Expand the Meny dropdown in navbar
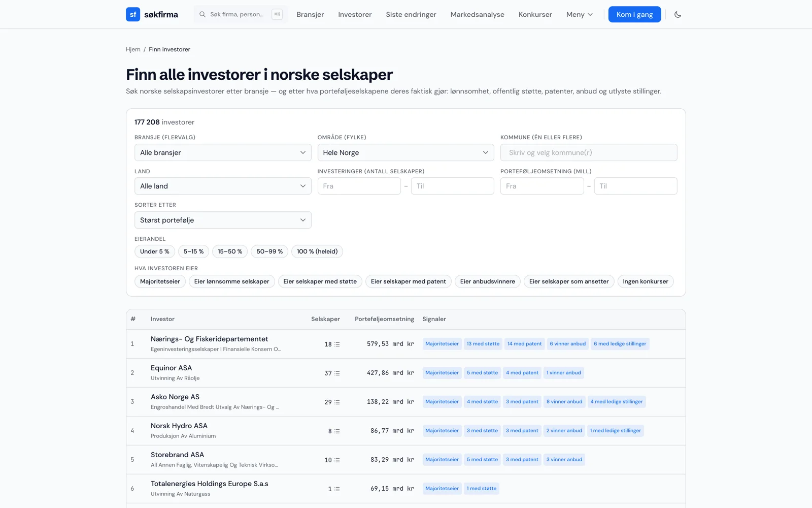This screenshot has width=812, height=508. pos(580,14)
